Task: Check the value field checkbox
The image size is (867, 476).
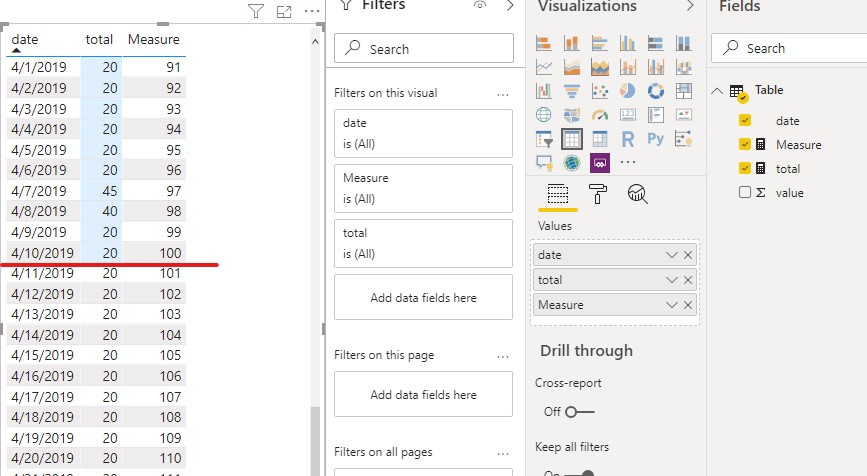Action: click(745, 192)
